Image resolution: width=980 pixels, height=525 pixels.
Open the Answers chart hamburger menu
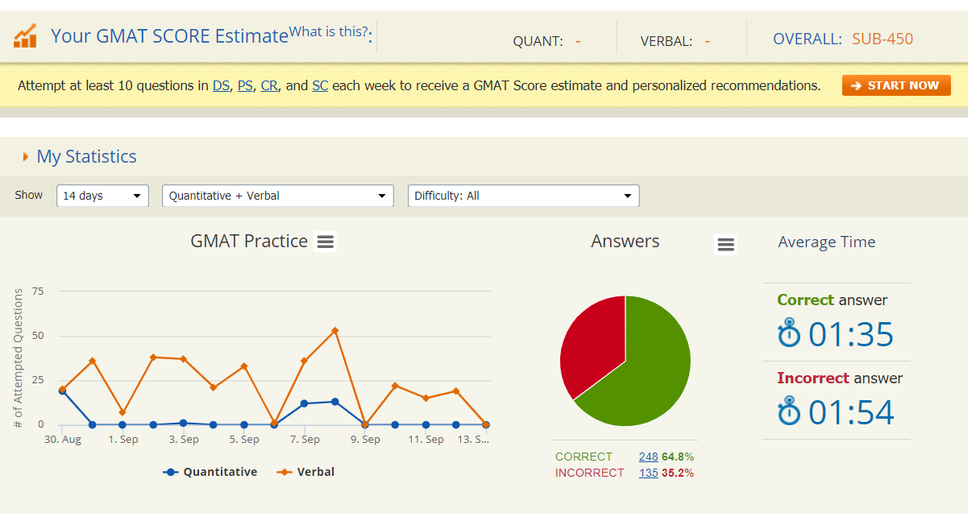pyautogui.click(x=725, y=245)
